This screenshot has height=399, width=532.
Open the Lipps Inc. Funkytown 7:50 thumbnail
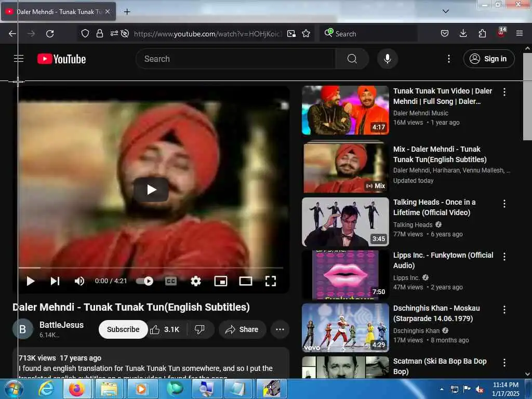345,274
